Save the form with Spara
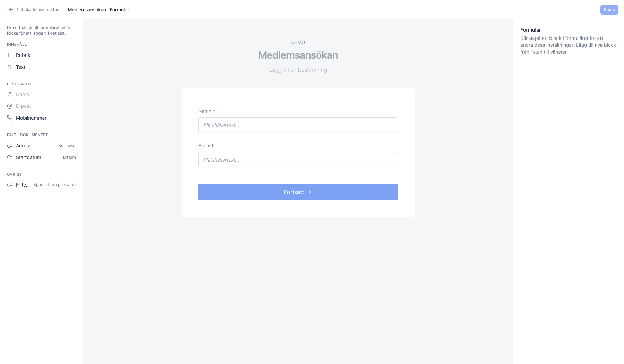Image resolution: width=624 pixels, height=364 pixels. pos(609,10)
